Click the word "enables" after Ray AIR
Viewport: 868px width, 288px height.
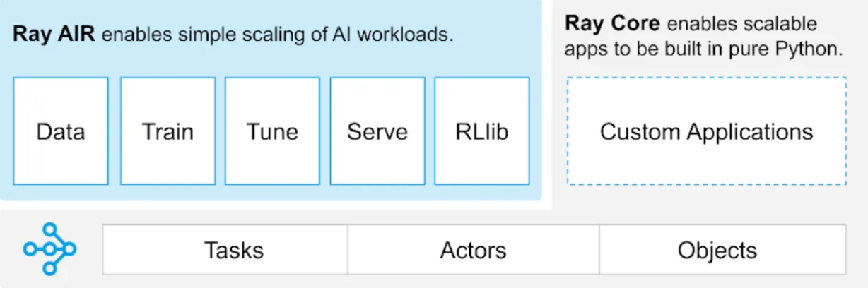click(131, 35)
